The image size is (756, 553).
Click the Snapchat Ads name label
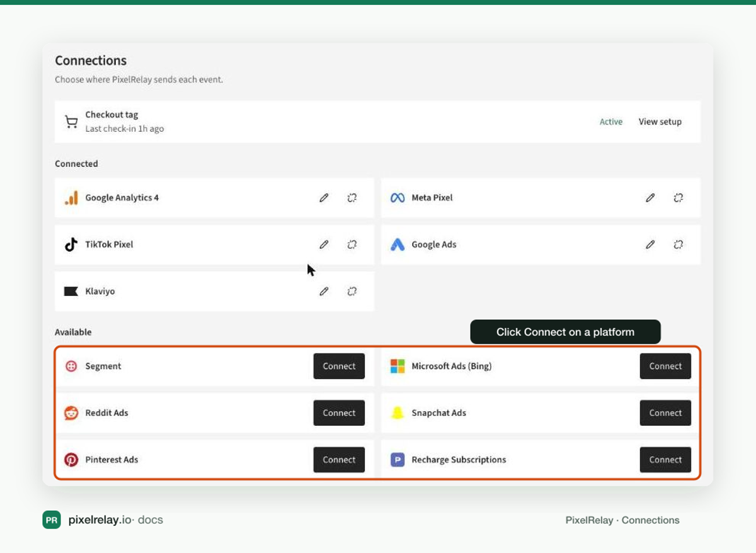click(x=439, y=413)
